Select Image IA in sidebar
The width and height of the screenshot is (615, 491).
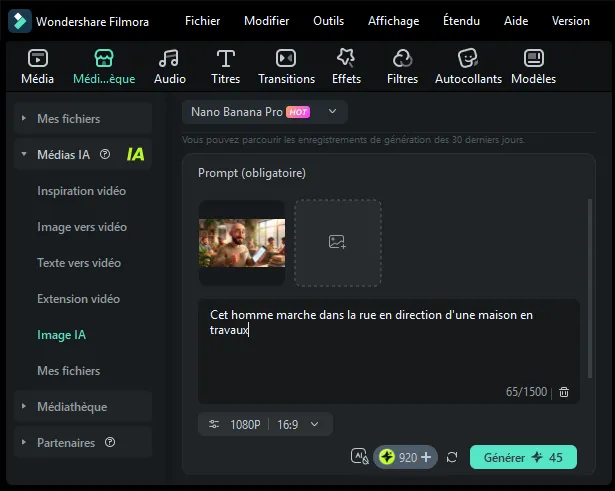coord(62,335)
